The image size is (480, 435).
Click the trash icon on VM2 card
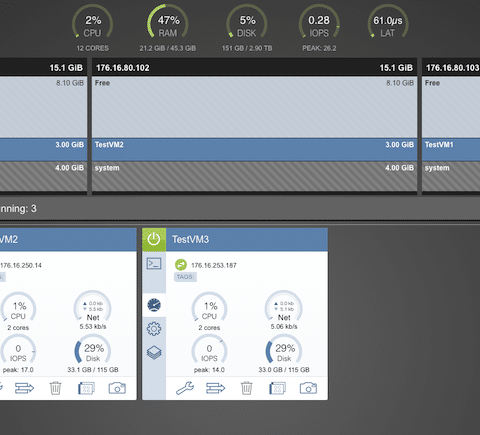(x=55, y=388)
